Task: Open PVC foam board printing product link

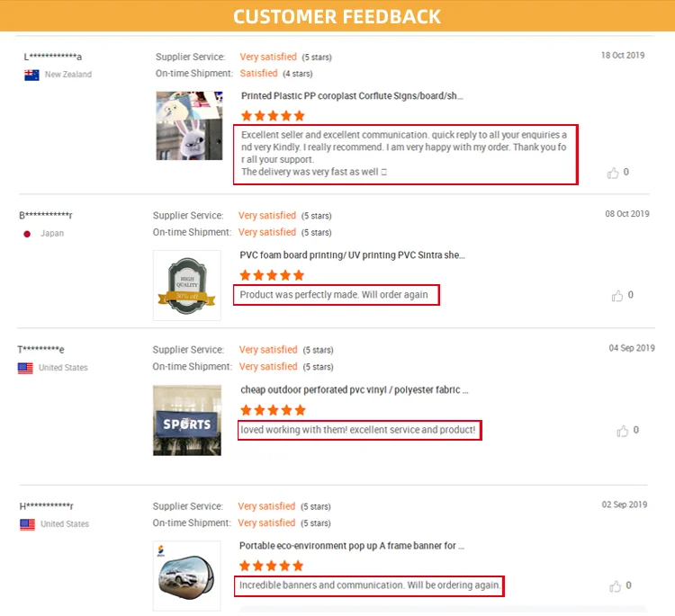Action: click(352, 255)
